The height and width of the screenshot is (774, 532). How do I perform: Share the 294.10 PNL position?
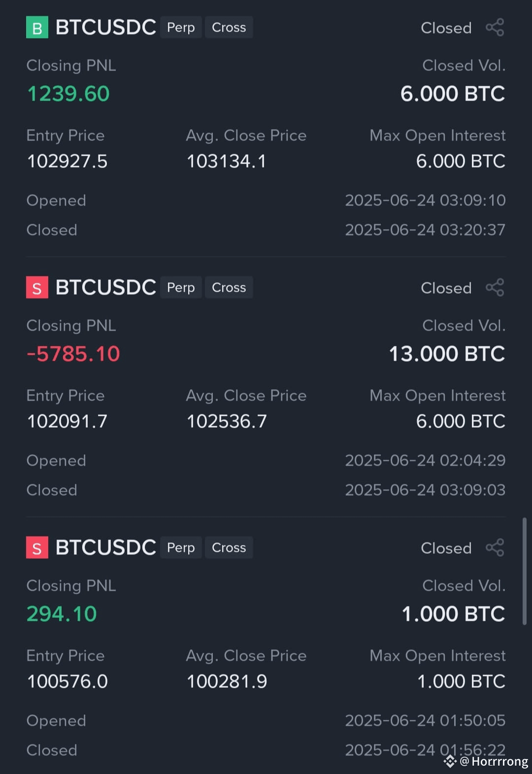tap(495, 548)
